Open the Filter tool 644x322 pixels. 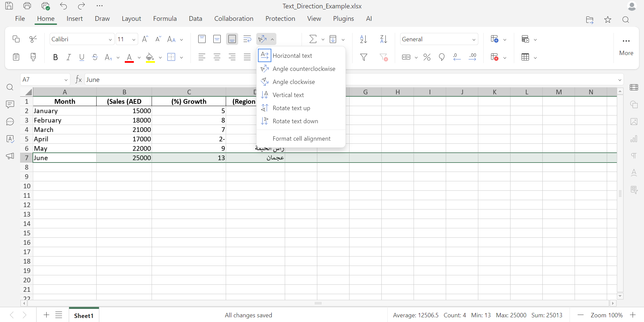click(x=364, y=57)
